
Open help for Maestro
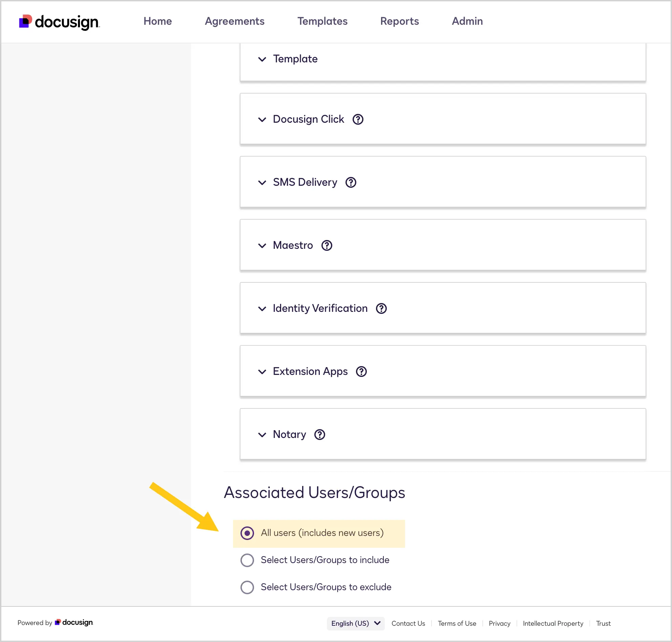327,245
